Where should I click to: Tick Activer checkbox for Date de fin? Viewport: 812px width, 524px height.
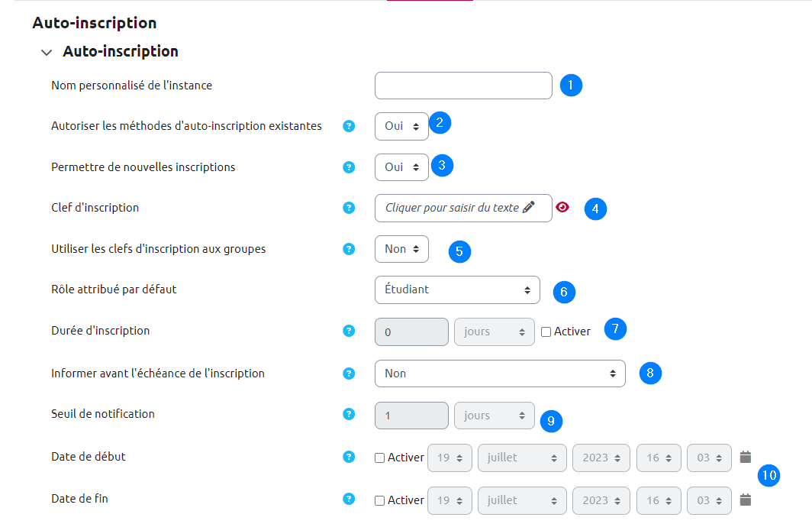click(x=379, y=501)
